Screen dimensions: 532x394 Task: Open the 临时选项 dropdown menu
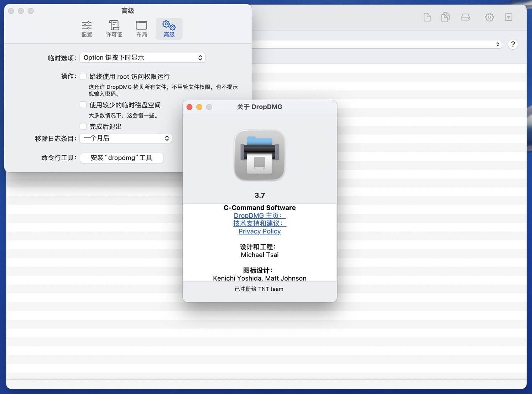pos(142,58)
